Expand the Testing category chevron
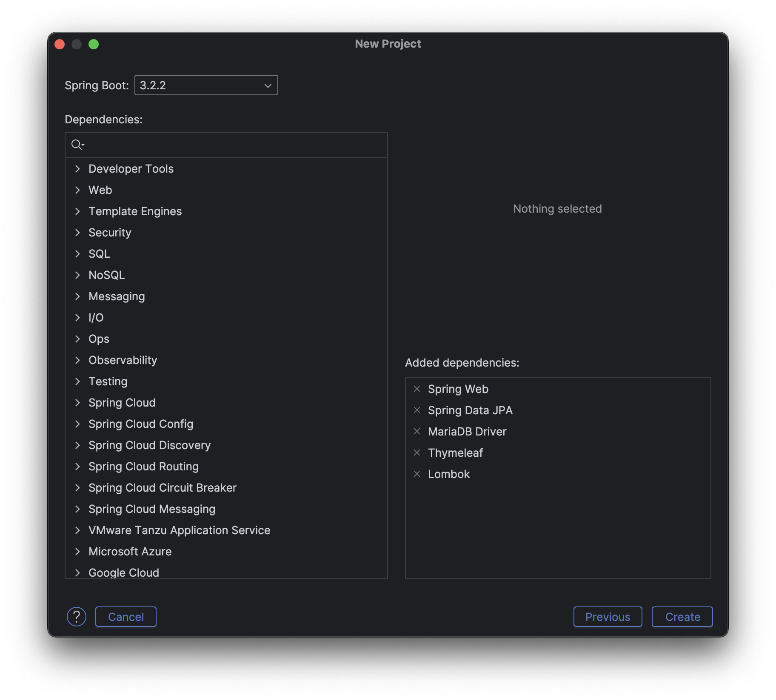The image size is (776, 700). coord(77,381)
